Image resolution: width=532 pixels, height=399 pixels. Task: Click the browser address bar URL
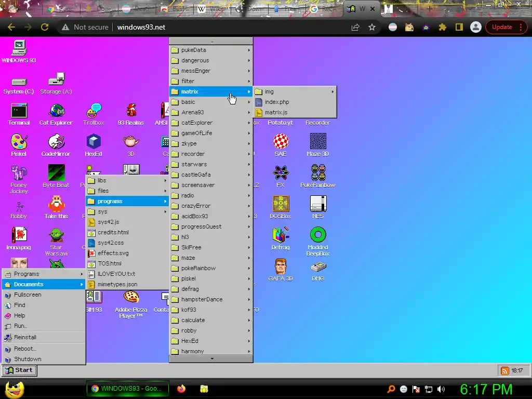tap(141, 27)
